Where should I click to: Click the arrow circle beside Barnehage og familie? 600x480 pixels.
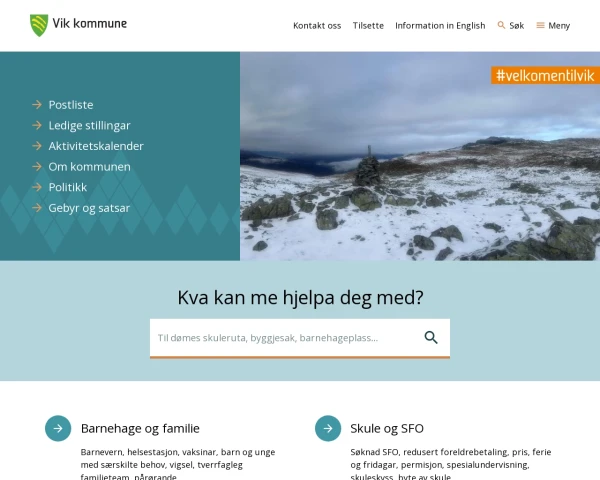pyautogui.click(x=58, y=428)
